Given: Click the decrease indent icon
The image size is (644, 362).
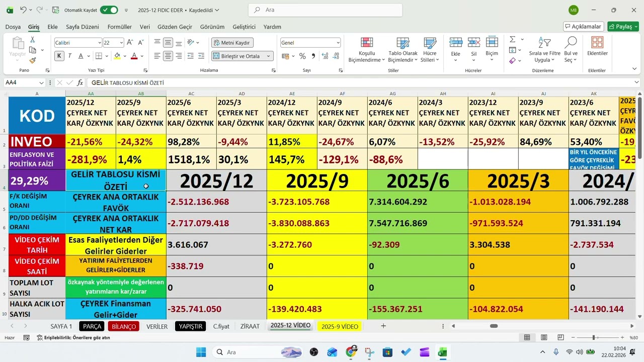Looking at the screenshot, I should pyautogui.click(x=191, y=56).
